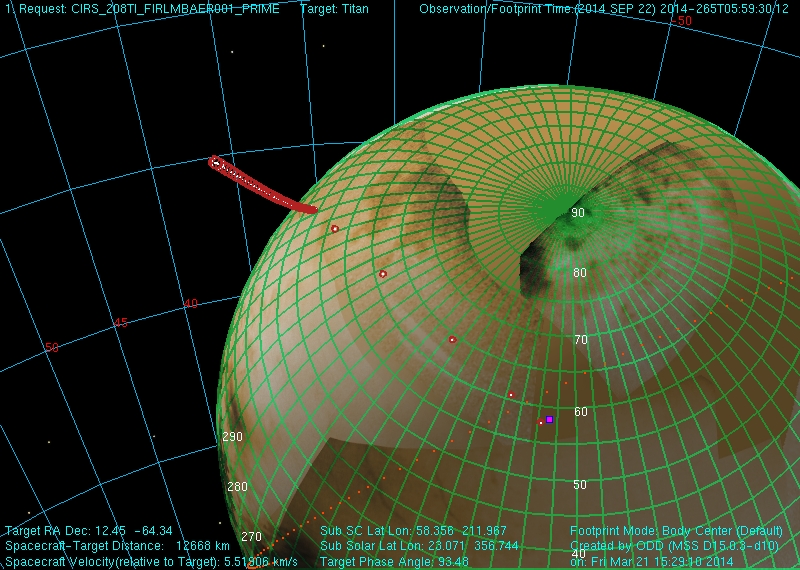Click the 'Fri Mar 21 15:29:10 2014' creation date
The height and width of the screenshot is (570, 800).
tap(662, 562)
